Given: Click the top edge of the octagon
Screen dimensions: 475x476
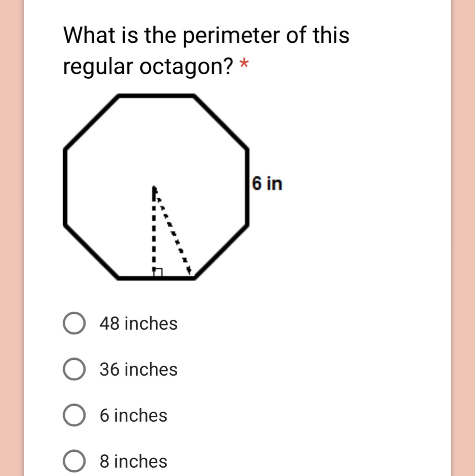Looking at the screenshot, I should click(156, 96).
